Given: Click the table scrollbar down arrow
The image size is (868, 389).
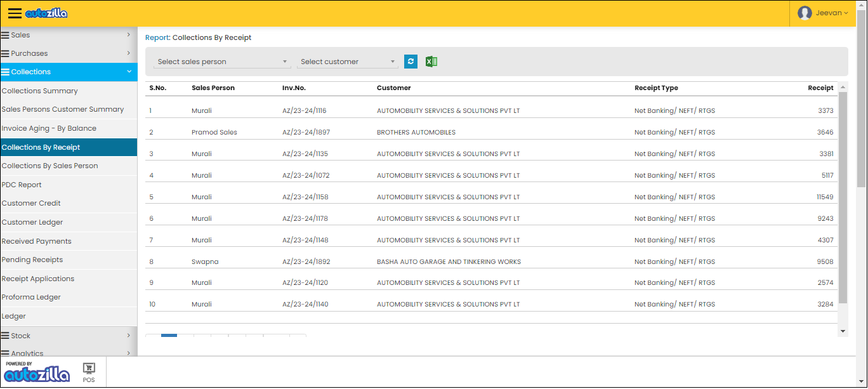Looking at the screenshot, I should coord(843,331).
